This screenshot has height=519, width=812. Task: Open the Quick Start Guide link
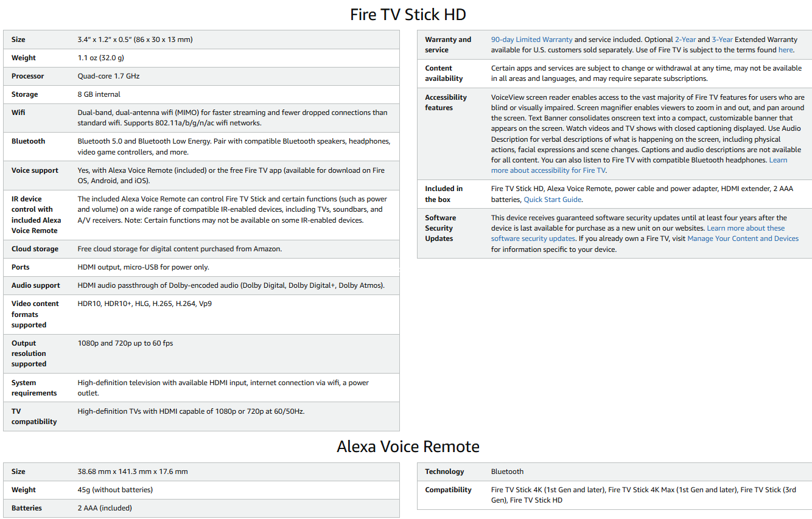(x=552, y=200)
